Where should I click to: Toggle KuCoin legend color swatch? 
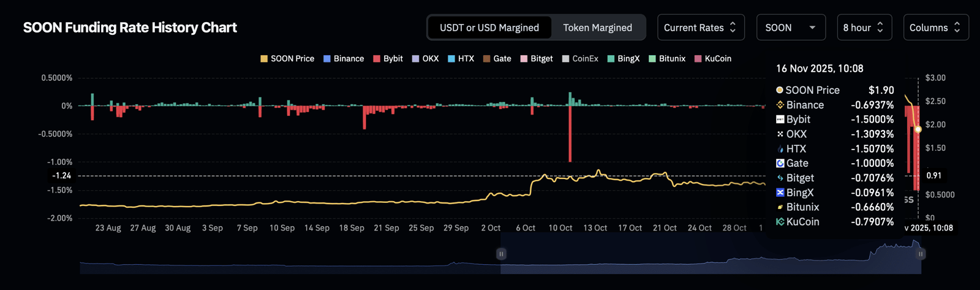(x=698, y=59)
